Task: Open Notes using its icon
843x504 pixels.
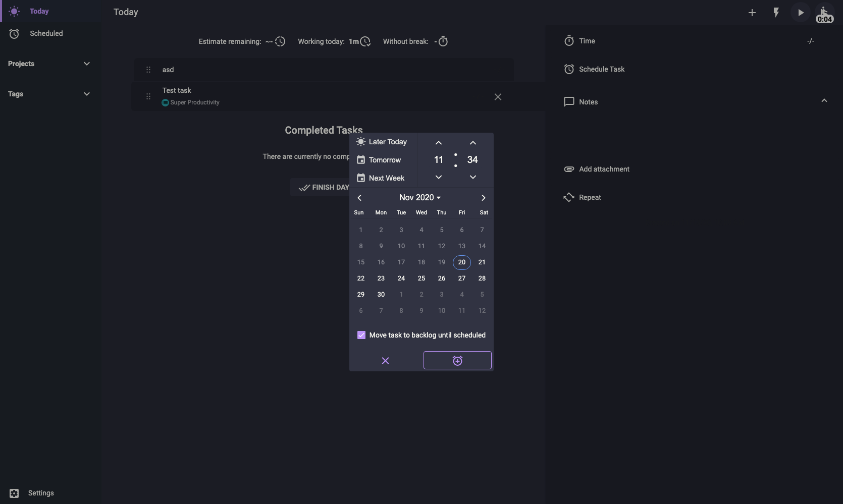Action: point(568,101)
